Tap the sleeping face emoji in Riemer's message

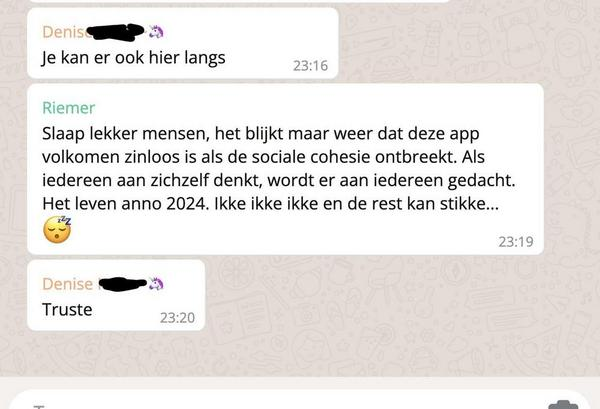pyautogui.click(x=57, y=230)
